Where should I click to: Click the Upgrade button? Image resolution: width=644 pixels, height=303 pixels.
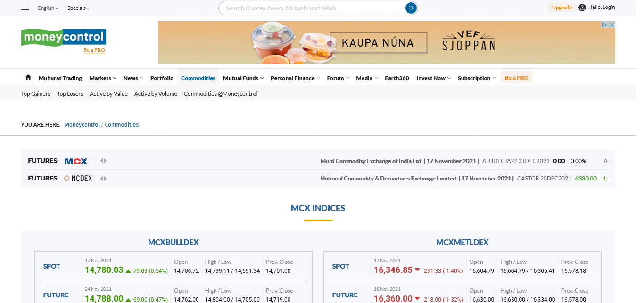[x=561, y=8]
